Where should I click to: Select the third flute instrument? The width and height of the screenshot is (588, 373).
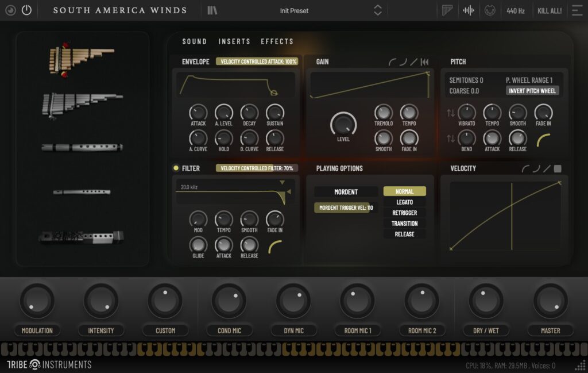[82, 148]
